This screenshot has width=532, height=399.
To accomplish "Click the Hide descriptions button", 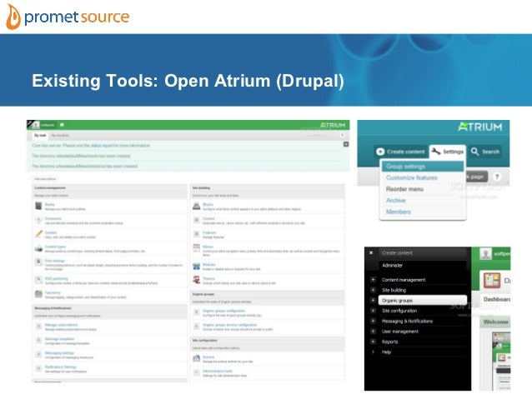I will click(x=45, y=178).
